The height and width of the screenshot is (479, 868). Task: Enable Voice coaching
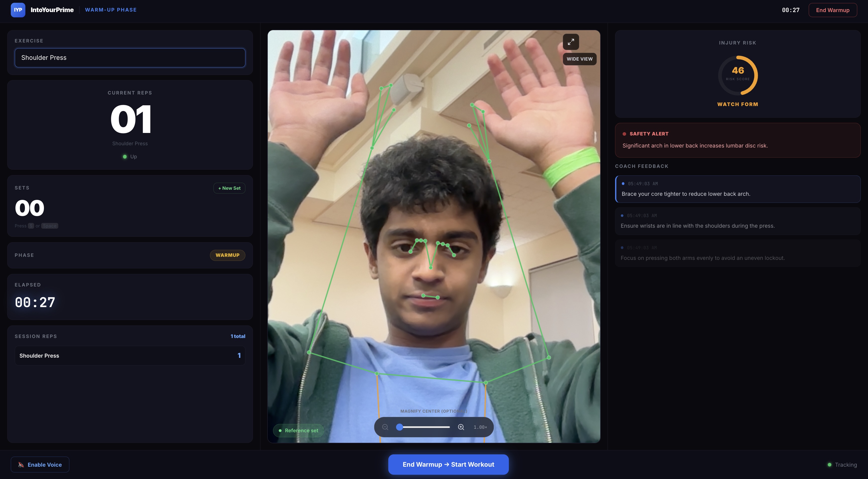point(40,464)
